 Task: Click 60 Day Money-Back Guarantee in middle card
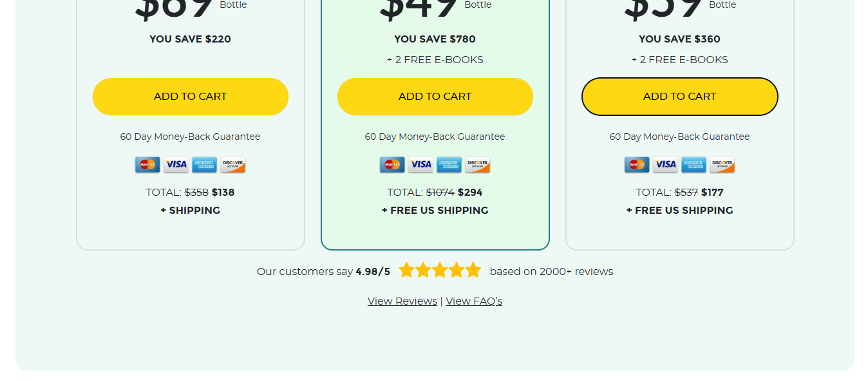(x=435, y=137)
